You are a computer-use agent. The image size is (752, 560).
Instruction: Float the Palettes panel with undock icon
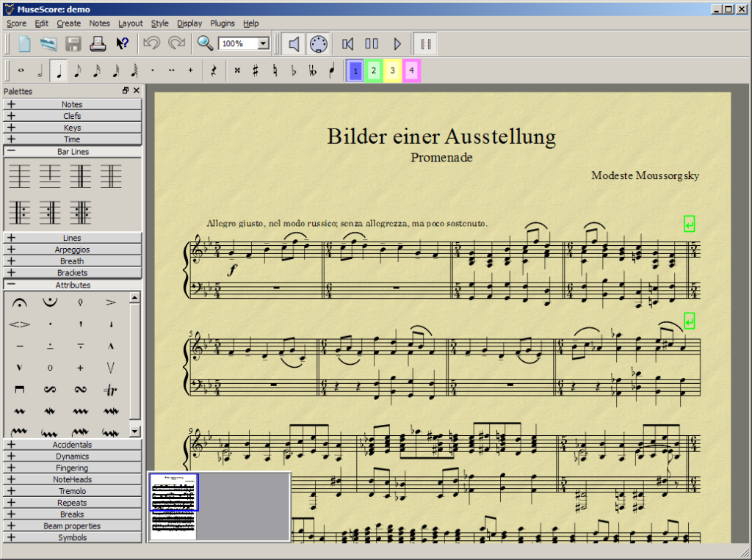(126, 90)
